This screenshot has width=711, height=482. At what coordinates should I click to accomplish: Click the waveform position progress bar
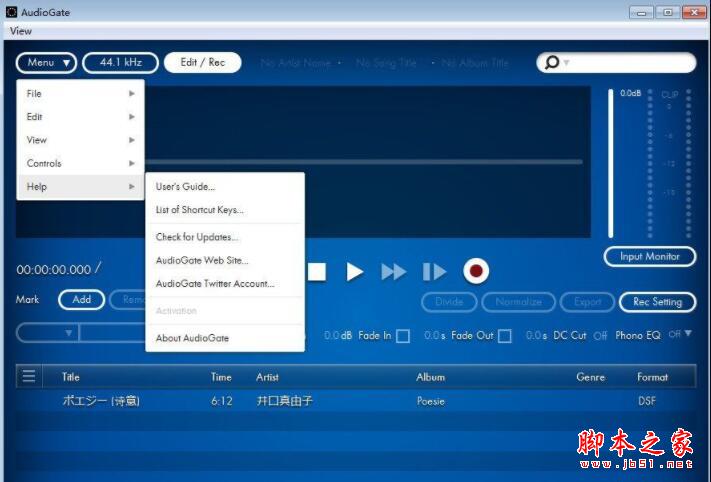364,161
